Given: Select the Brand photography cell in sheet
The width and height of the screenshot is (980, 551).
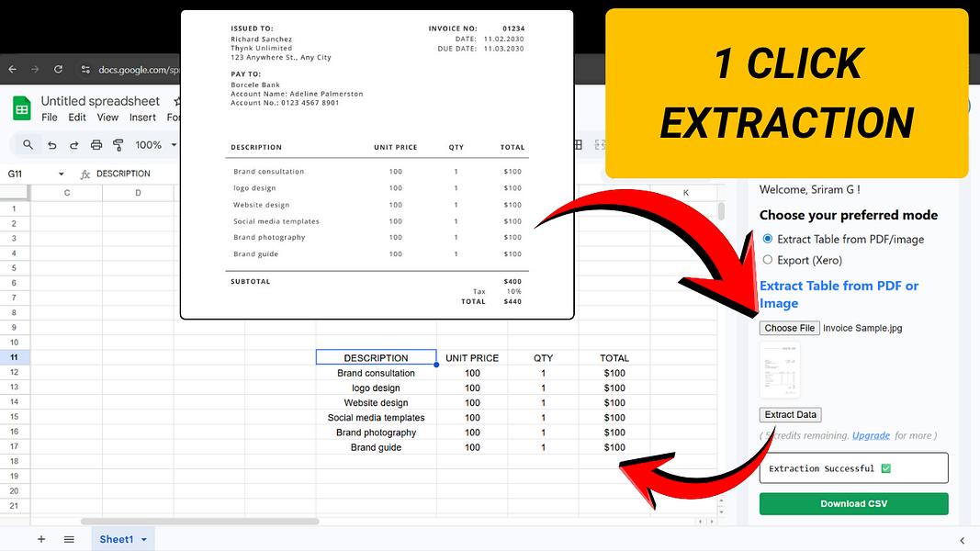Looking at the screenshot, I should coord(376,433).
